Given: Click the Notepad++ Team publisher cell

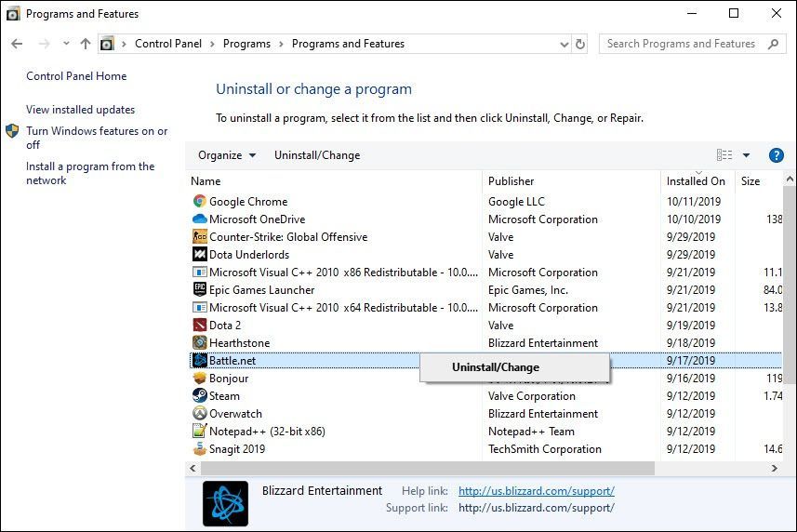Looking at the screenshot, I should pyautogui.click(x=531, y=432).
